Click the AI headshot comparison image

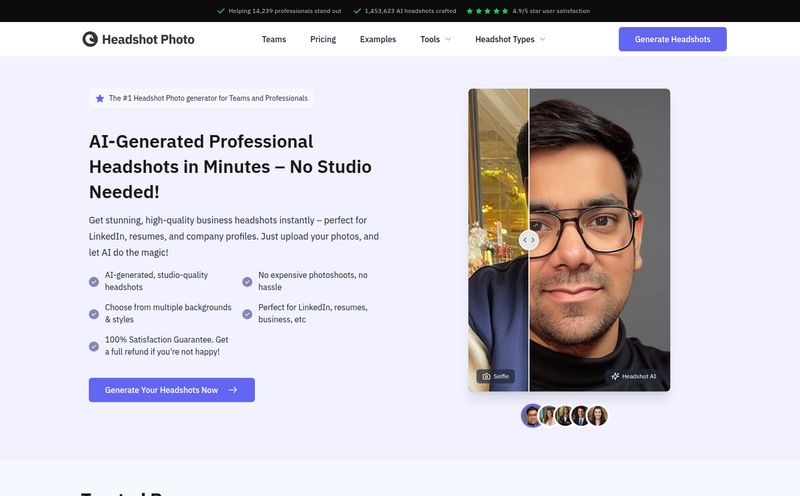click(569, 240)
